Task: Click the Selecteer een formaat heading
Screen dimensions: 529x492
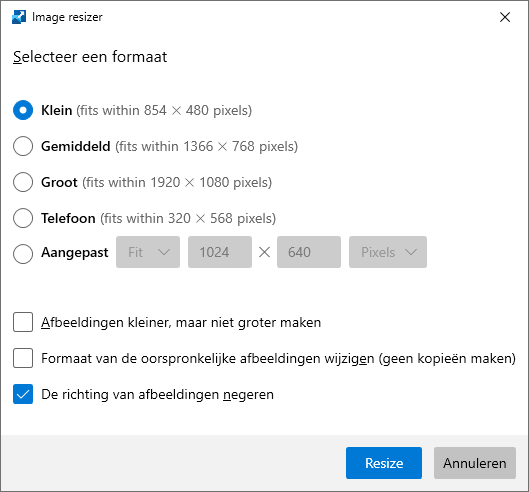Action: point(90,57)
